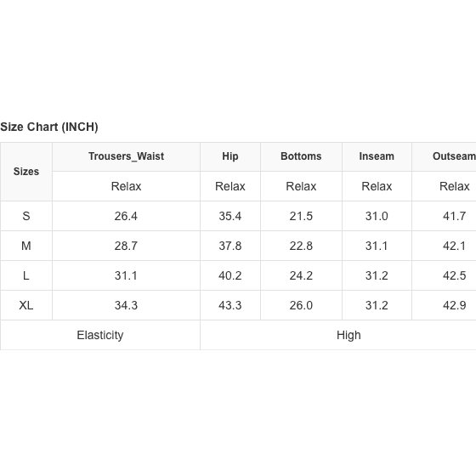476x476 pixels.
Task: Click the L size row label
Action: click(26, 275)
